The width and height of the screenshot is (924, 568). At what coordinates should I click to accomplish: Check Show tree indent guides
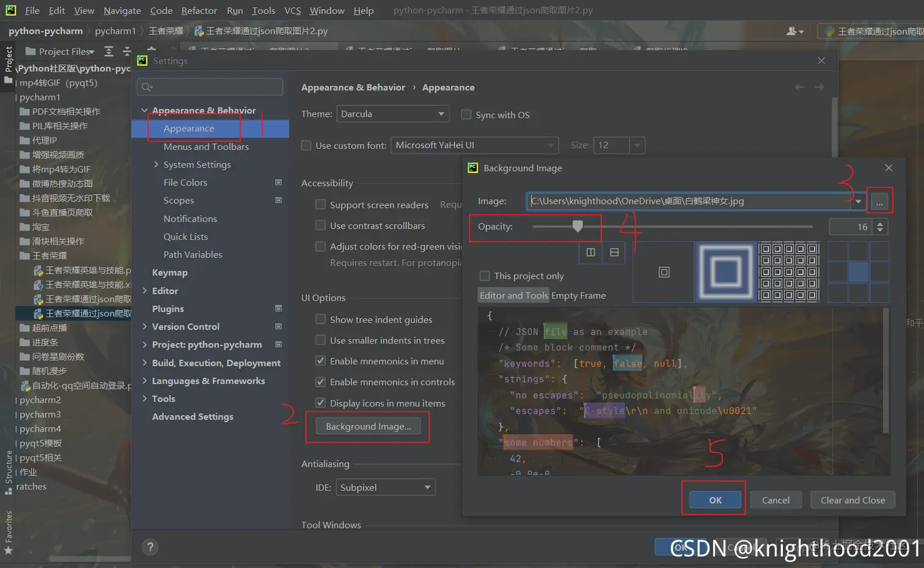[320, 319]
